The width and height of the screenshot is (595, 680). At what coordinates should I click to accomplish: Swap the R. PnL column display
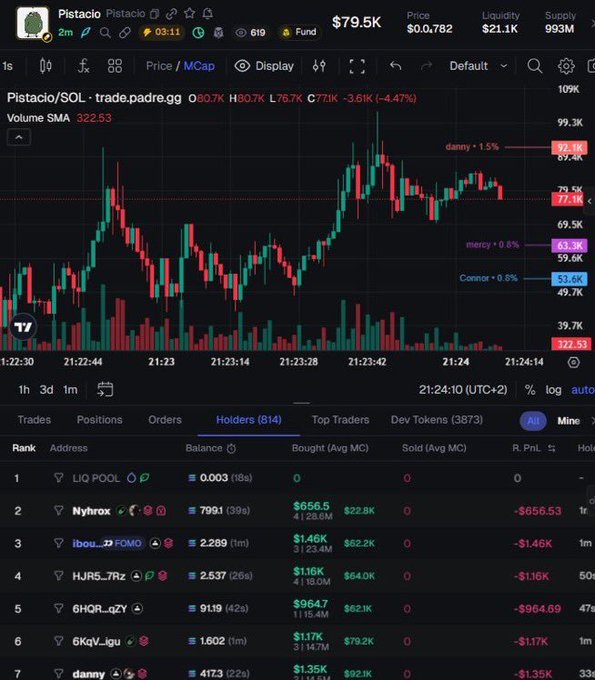coord(552,448)
